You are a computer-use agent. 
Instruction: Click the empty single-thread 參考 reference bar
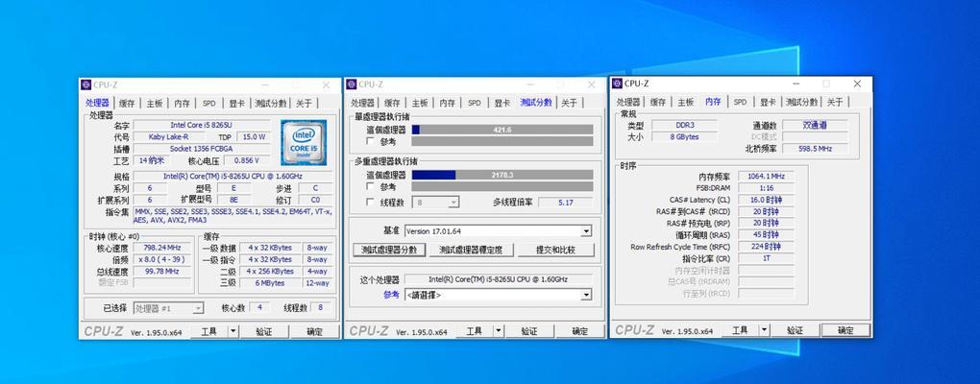tap(502, 141)
